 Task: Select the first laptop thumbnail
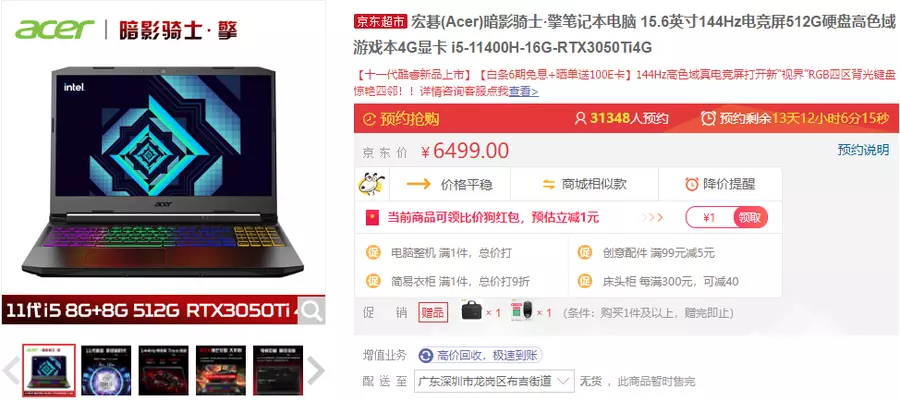point(49,370)
